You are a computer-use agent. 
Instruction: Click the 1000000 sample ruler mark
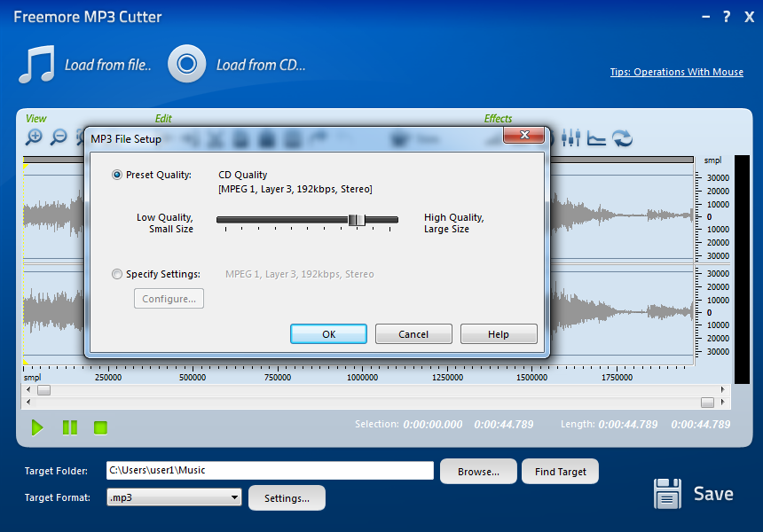pyautogui.click(x=362, y=378)
